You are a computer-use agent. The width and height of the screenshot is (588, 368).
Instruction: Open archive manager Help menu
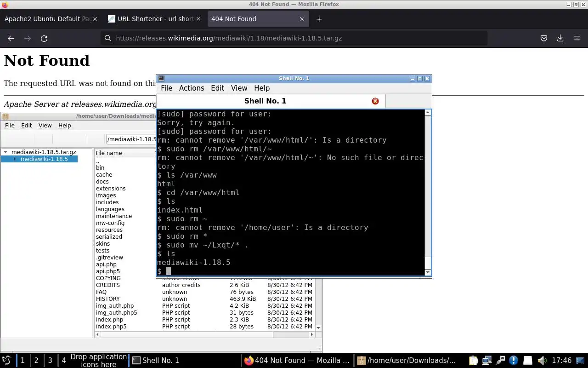[x=64, y=125]
